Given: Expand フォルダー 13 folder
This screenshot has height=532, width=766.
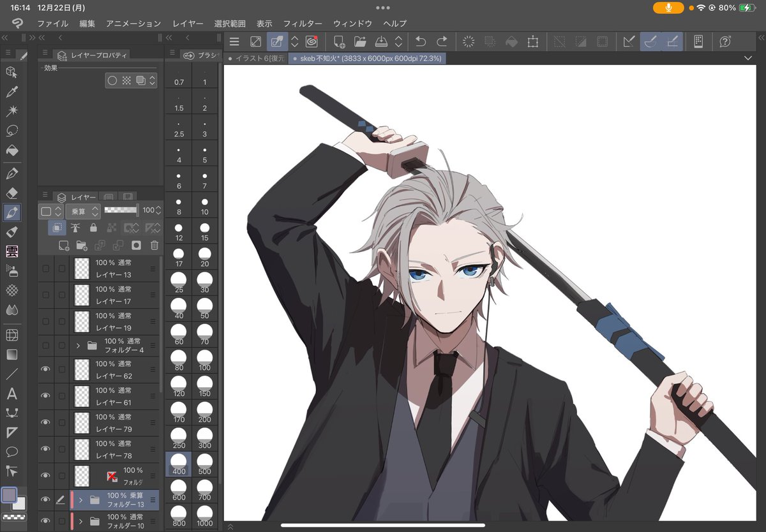Looking at the screenshot, I should coord(81,500).
